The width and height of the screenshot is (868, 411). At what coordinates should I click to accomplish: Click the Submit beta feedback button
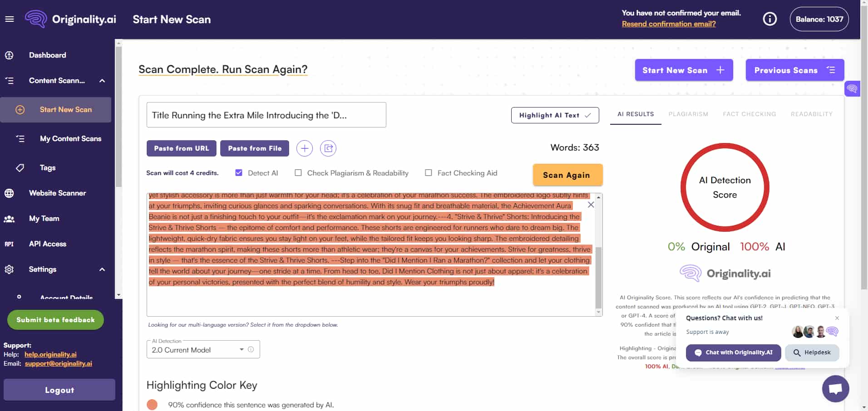click(x=55, y=320)
